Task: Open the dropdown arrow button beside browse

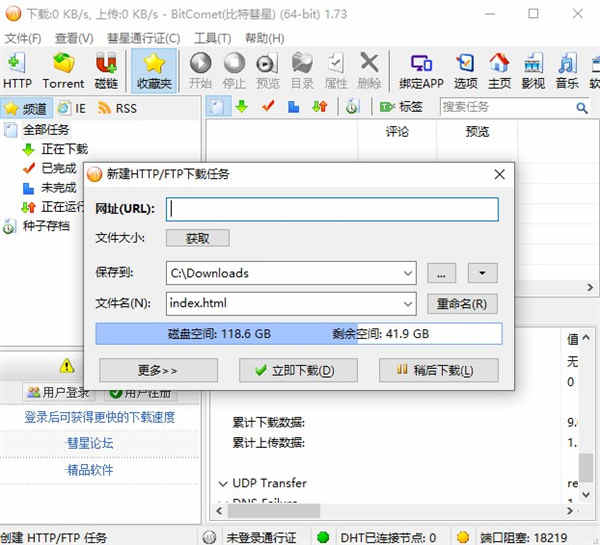Action: tap(482, 273)
